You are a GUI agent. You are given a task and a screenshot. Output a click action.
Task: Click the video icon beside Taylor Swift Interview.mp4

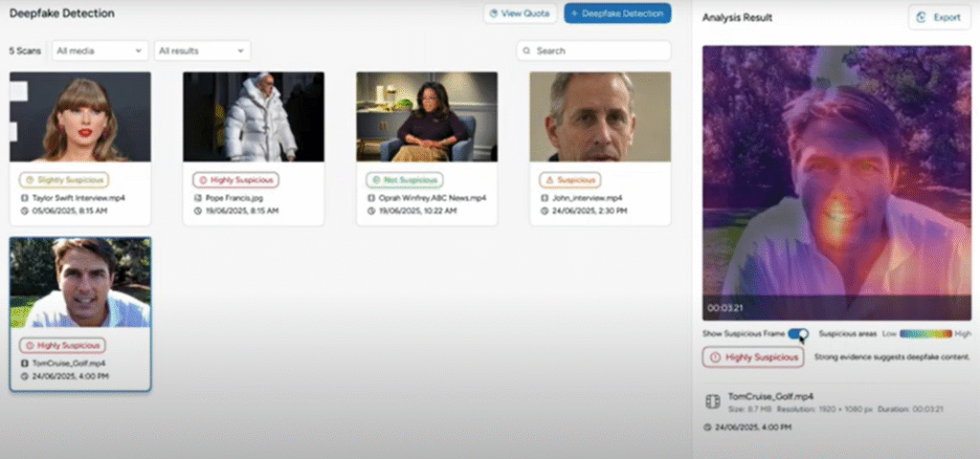(x=24, y=198)
